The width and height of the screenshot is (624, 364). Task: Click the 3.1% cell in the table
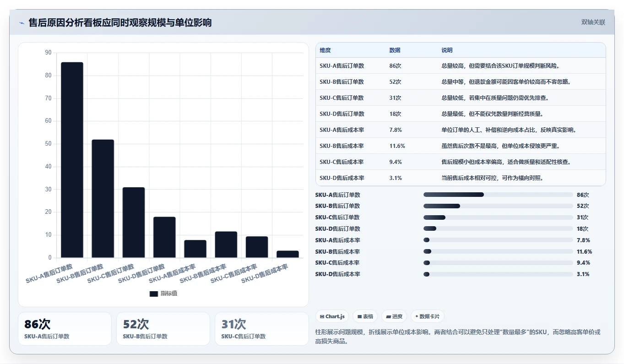tap(396, 178)
